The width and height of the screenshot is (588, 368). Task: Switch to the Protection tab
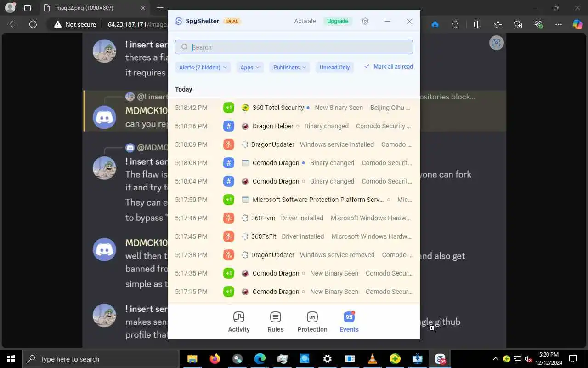[312, 322]
